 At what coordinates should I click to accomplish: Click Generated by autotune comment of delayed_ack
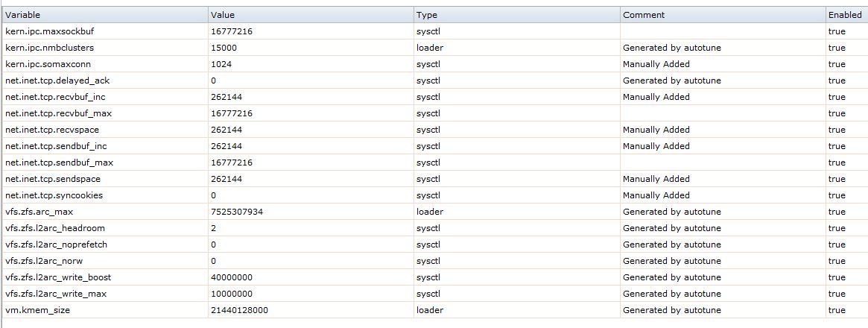[x=672, y=81]
